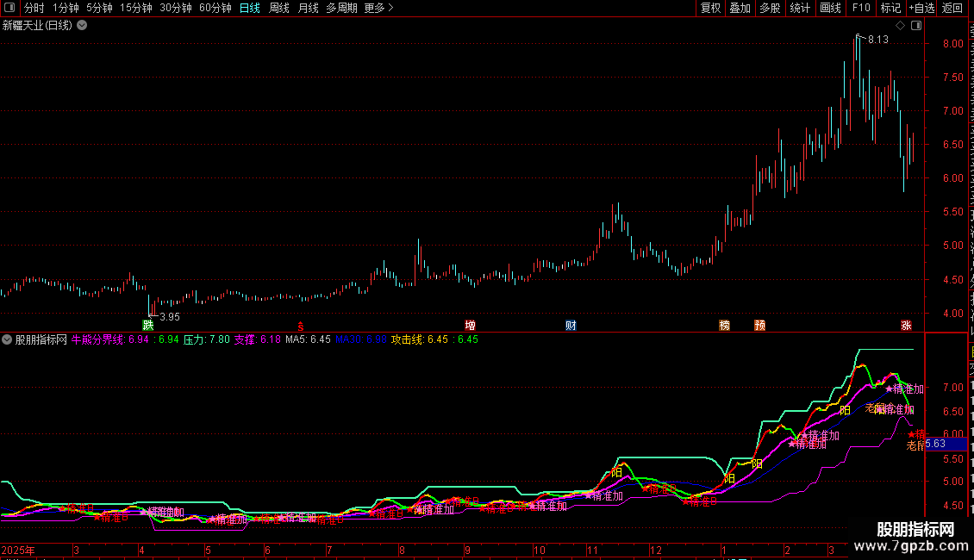
Task: Click the 预 event marker
Action: point(759,326)
